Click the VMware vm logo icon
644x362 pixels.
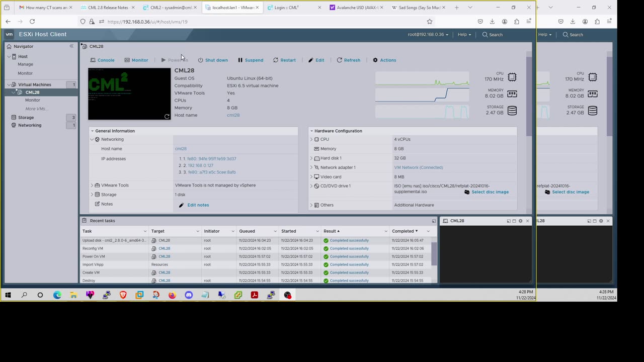point(9,34)
